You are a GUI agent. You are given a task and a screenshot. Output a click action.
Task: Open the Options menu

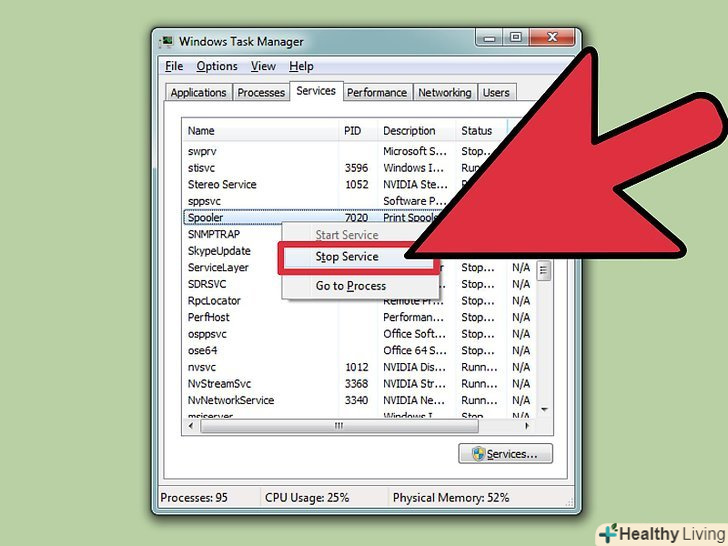click(x=217, y=66)
